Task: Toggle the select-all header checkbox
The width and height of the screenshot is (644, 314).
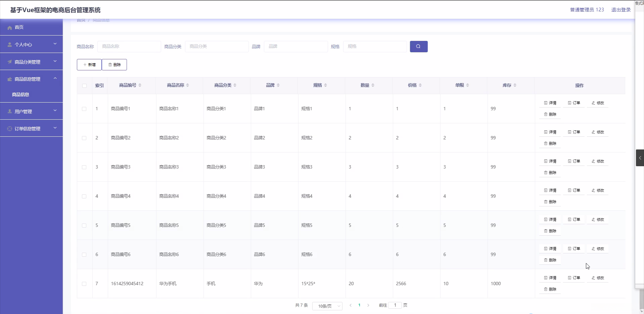Action: pos(85,86)
